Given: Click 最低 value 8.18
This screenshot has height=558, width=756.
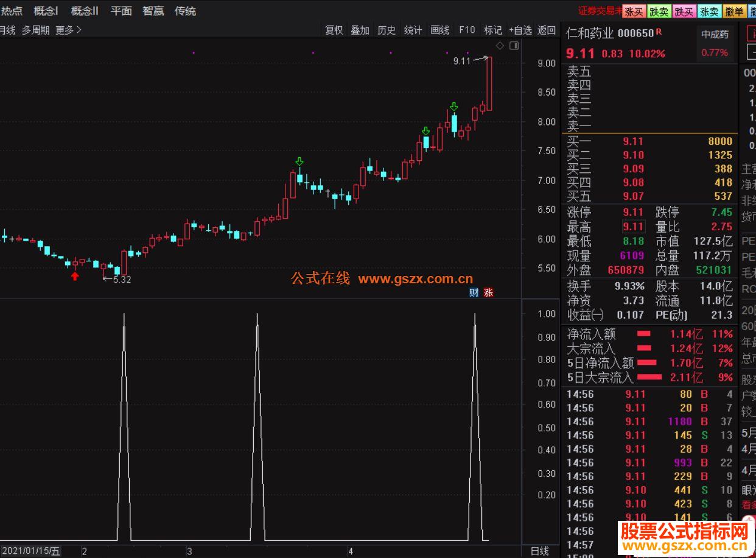Looking at the screenshot, I should click(633, 241).
